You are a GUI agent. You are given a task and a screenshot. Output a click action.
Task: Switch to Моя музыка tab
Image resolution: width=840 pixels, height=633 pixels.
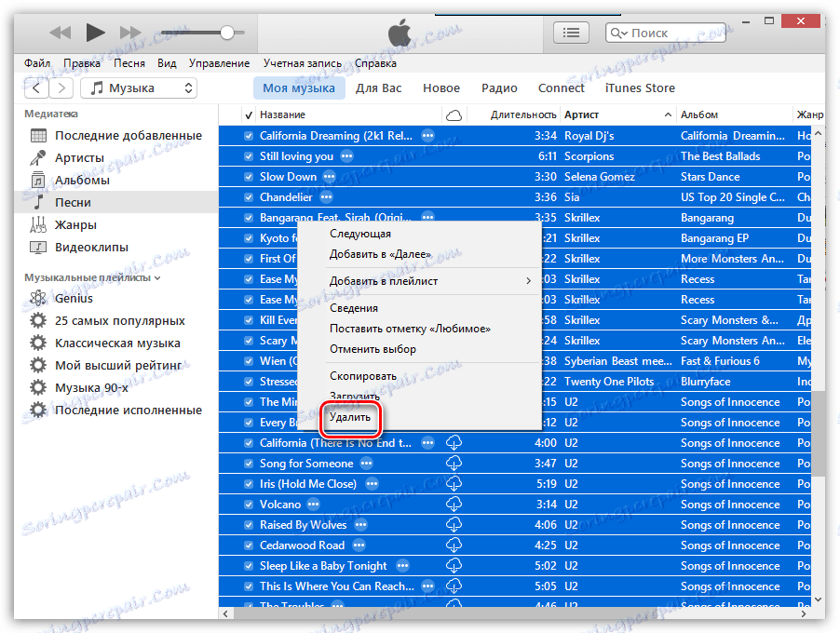point(299,88)
